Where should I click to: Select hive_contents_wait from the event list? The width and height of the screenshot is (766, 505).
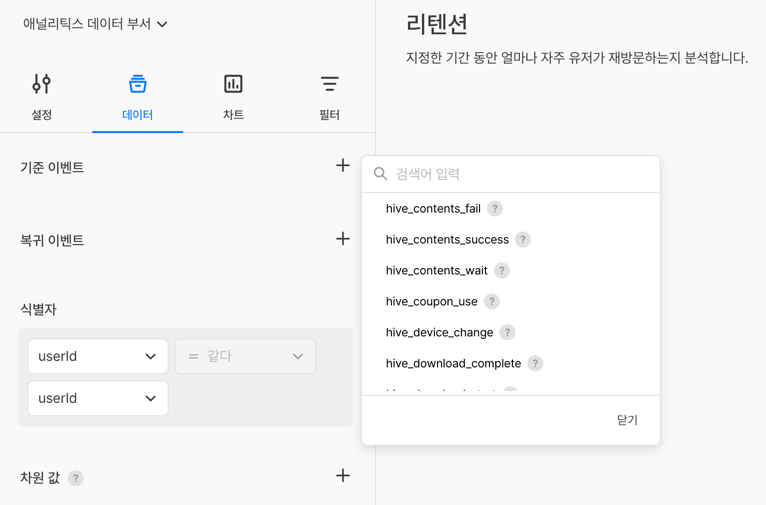click(x=437, y=271)
